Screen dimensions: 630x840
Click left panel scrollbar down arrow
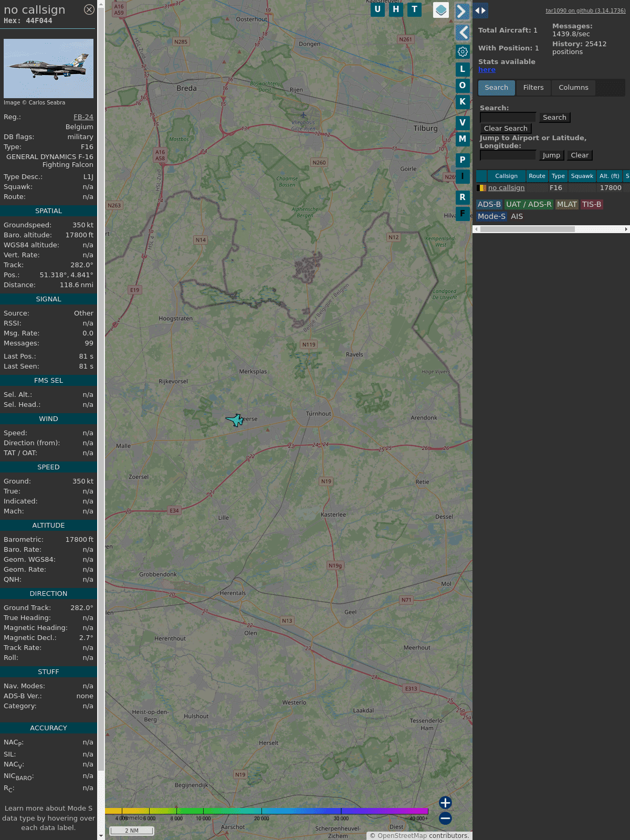101,836
